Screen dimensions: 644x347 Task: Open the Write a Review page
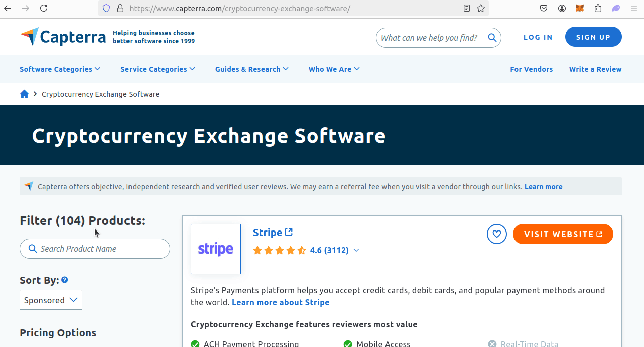(x=595, y=69)
